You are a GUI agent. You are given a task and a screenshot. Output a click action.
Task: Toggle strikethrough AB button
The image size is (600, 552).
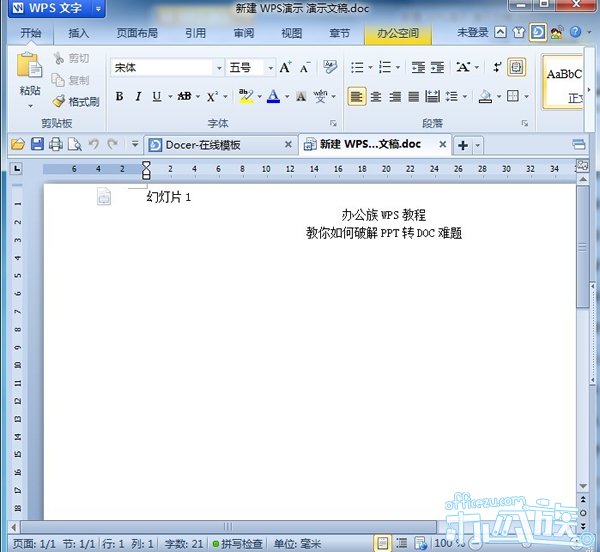[x=184, y=96]
